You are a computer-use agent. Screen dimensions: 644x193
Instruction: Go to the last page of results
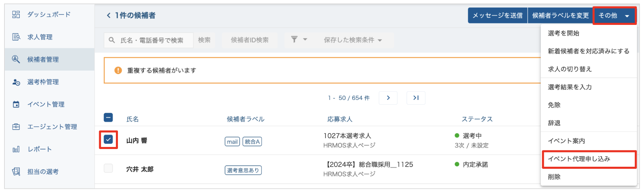tap(416, 98)
